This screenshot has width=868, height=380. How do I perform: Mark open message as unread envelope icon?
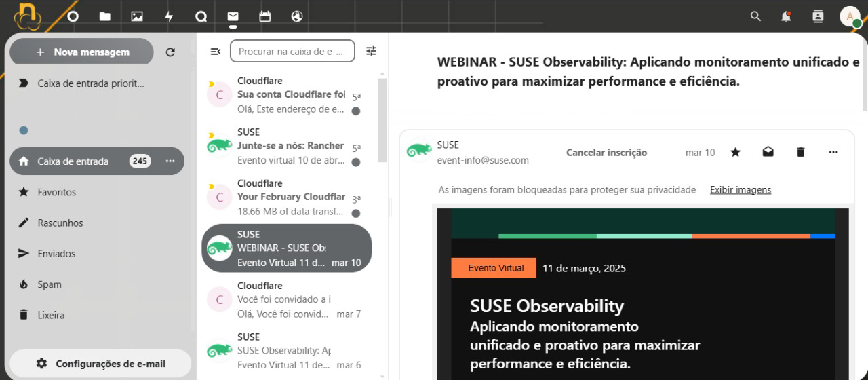768,152
